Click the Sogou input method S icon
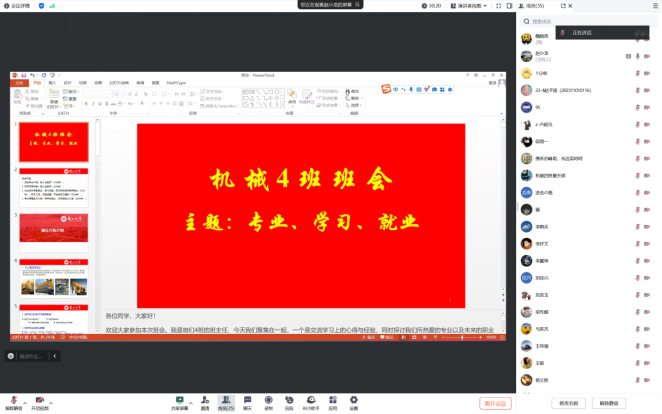 click(x=386, y=90)
